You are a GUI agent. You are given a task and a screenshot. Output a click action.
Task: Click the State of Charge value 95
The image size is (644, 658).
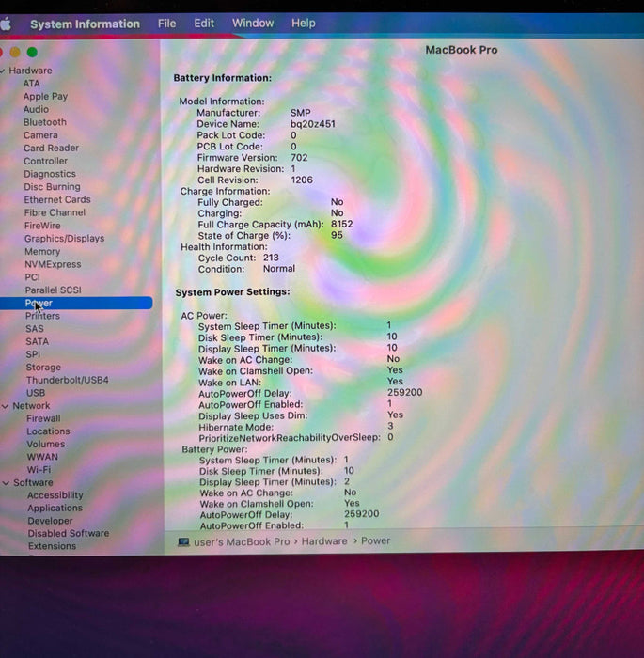pyautogui.click(x=337, y=235)
